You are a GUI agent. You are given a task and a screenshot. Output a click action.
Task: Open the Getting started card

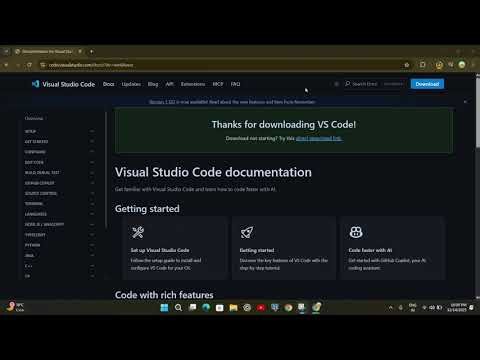click(284, 248)
